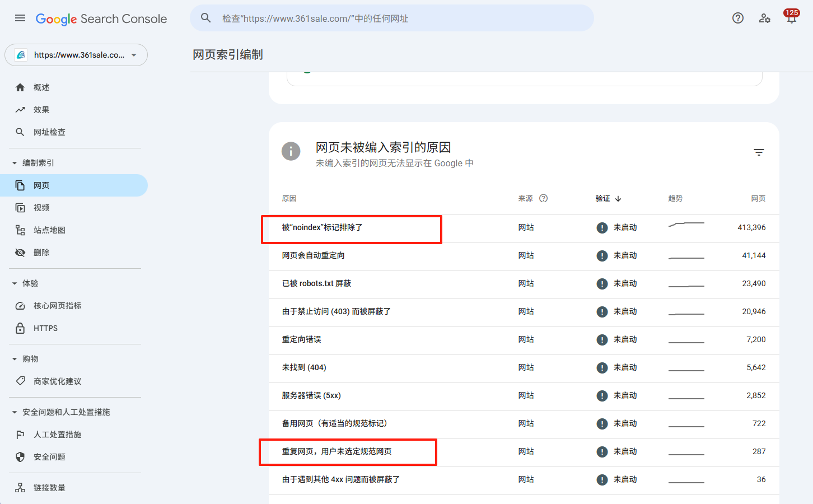This screenshot has width=813, height=504.
Task: Open the 概述 overview page
Action: (40, 87)
